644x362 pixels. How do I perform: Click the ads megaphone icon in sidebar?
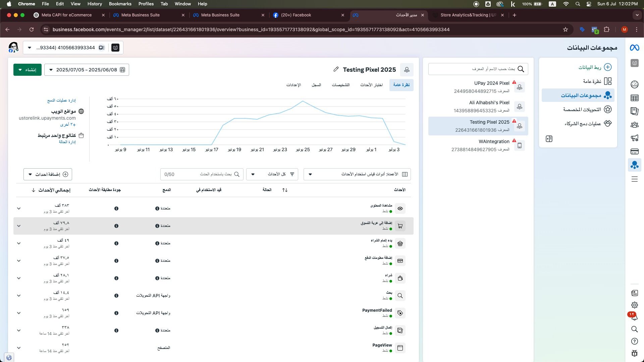[634, 138]
